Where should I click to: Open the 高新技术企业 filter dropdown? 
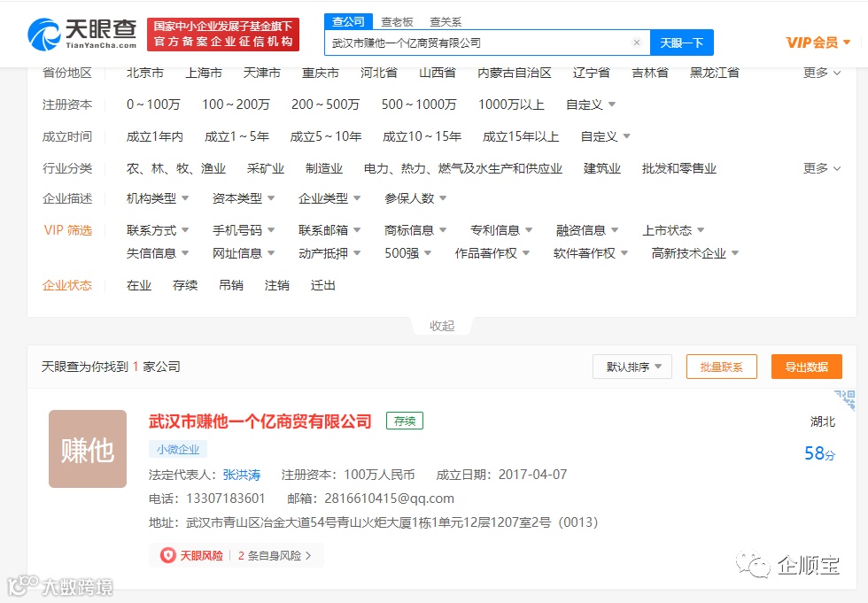click(694, 253)
